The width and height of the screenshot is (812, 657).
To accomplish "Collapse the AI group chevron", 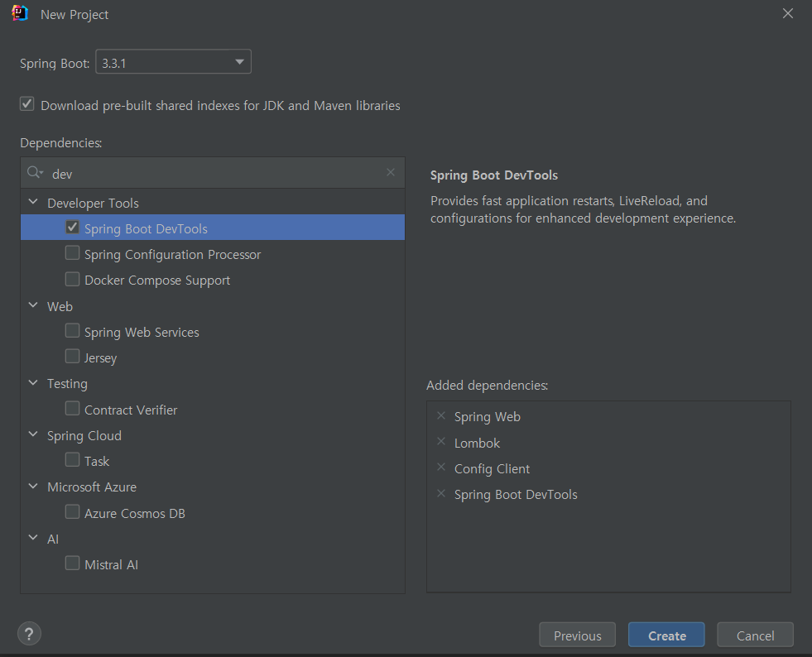I will point(33,538).
